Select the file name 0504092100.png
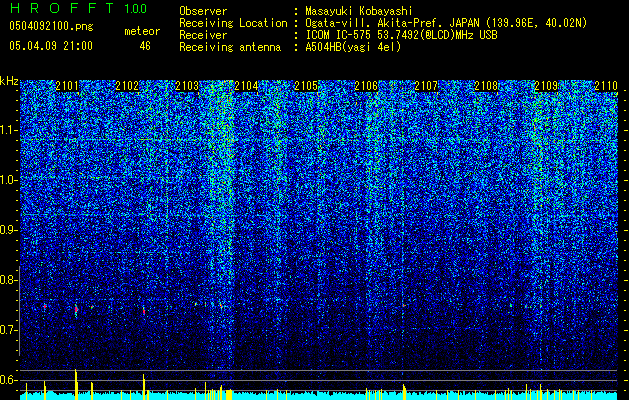This screenshot has width=629, height=400. point(51,27)
